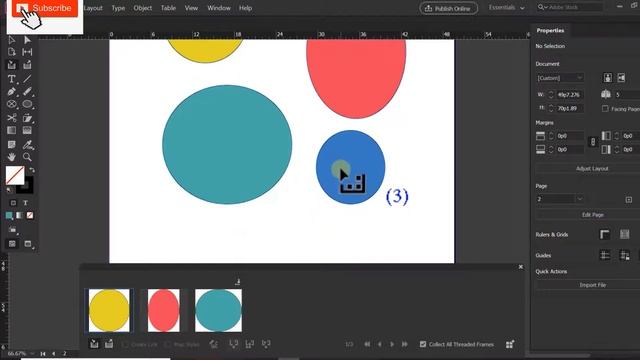Click the Fill color box in toolbox
Viewport: 640px width, 360px height.
(x=15, y=176)
